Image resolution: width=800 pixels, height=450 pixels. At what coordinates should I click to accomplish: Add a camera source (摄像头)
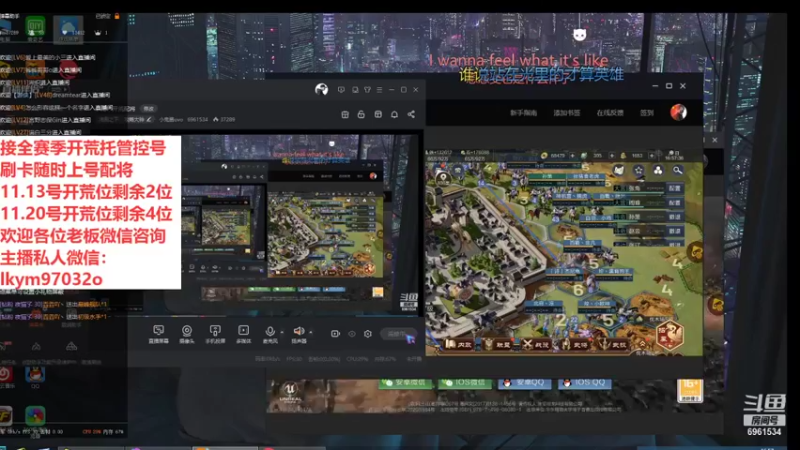(187, 334)
